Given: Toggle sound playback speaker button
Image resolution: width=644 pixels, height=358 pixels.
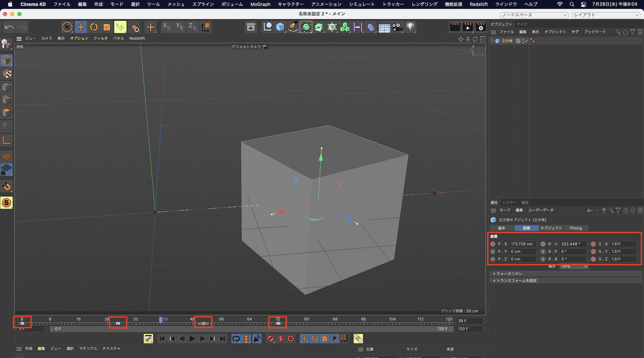Looking at the screenshot, I should point(257,339).
